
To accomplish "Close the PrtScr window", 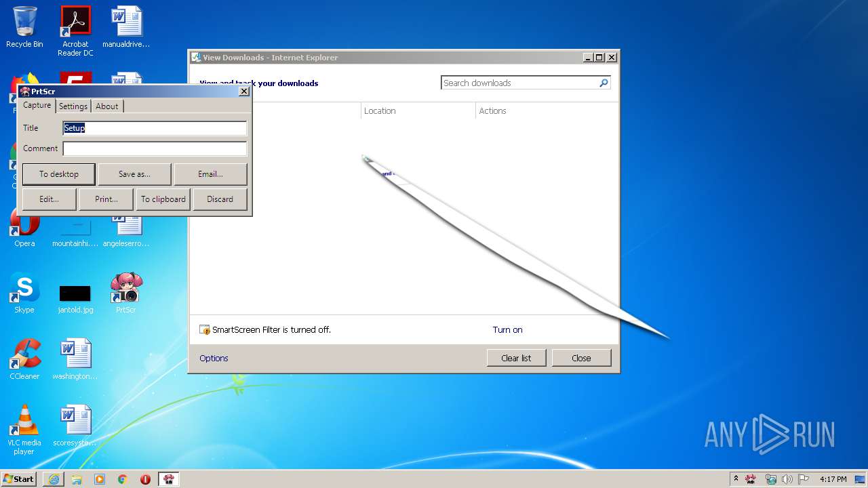I will 244,91.
